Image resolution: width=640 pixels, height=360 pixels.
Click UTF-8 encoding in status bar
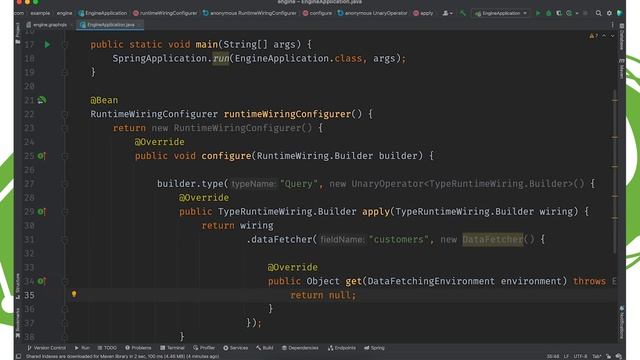point(580,356)
